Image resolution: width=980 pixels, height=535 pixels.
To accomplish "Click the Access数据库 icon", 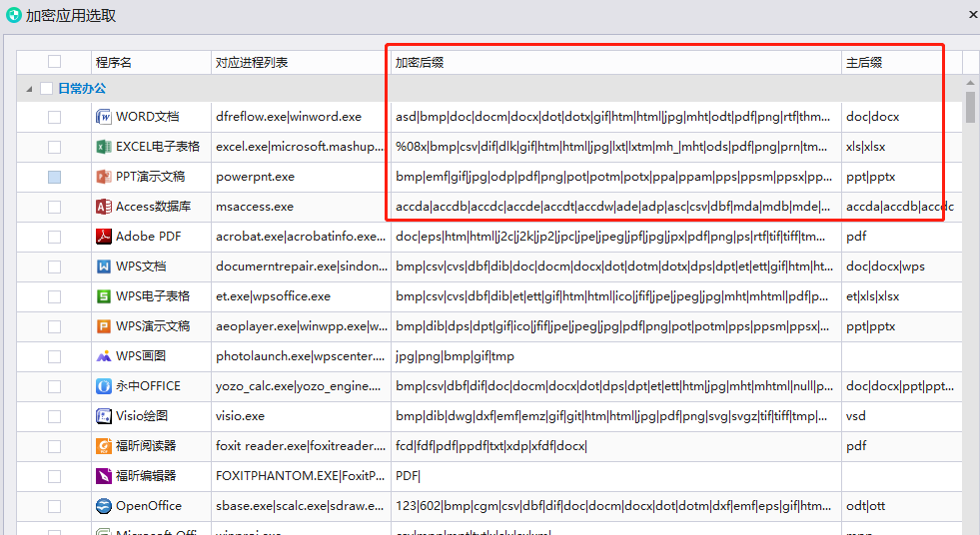I will click(x=104, y=207).
